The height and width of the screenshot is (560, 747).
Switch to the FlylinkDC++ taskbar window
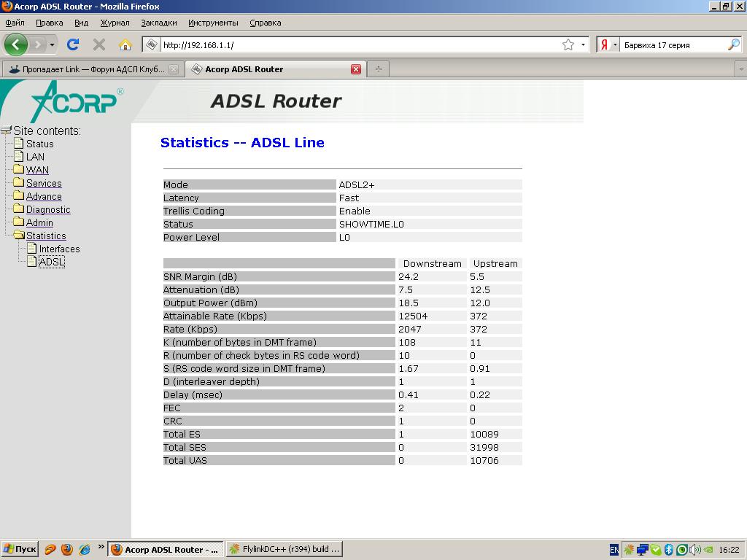(284, 550)
